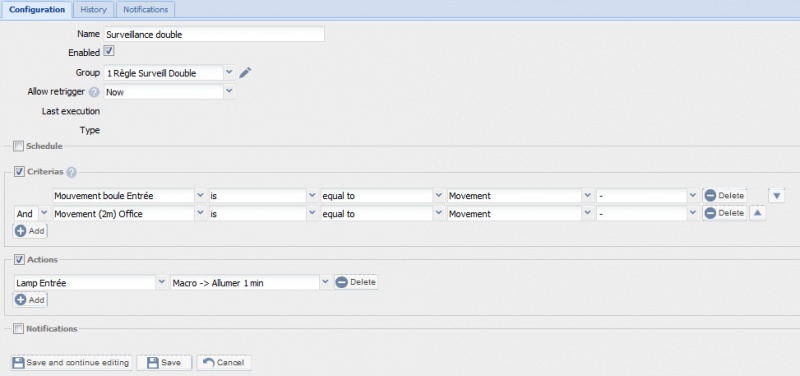This screenshot has width=800, height=376.
Task: Expand the Group dropdown
Action: click(x=229, y=72)
